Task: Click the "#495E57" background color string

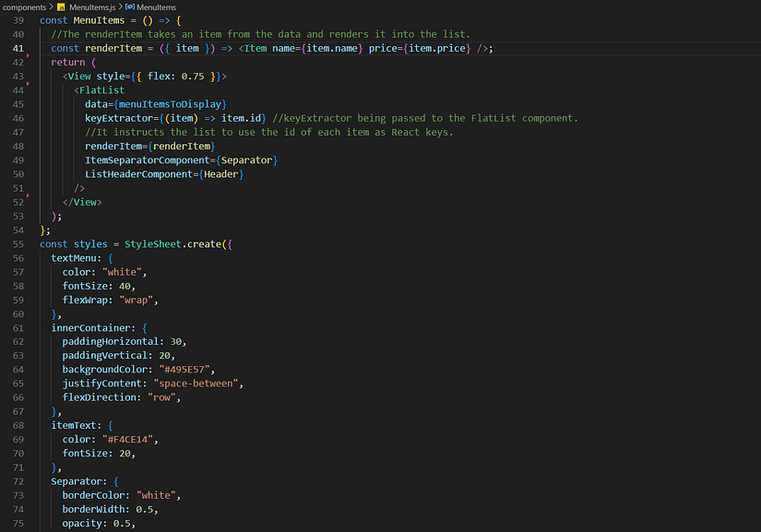Action: pos(184,370)
